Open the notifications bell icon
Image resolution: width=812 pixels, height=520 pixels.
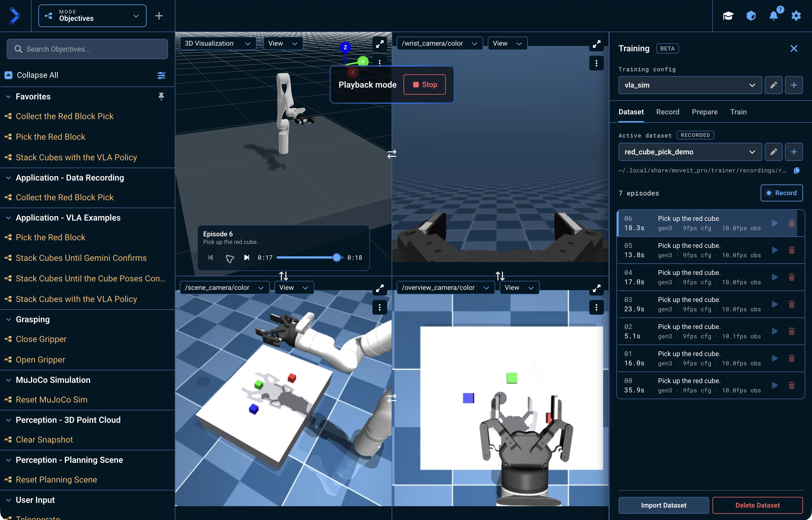(774, 15)
